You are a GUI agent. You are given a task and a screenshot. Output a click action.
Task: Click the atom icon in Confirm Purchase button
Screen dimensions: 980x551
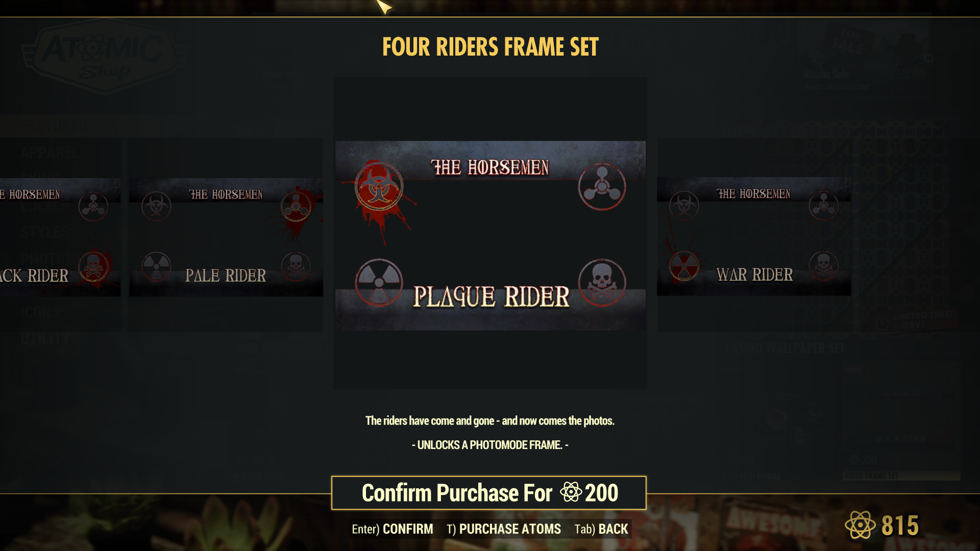pyautogui.click(x=571, y=492)
